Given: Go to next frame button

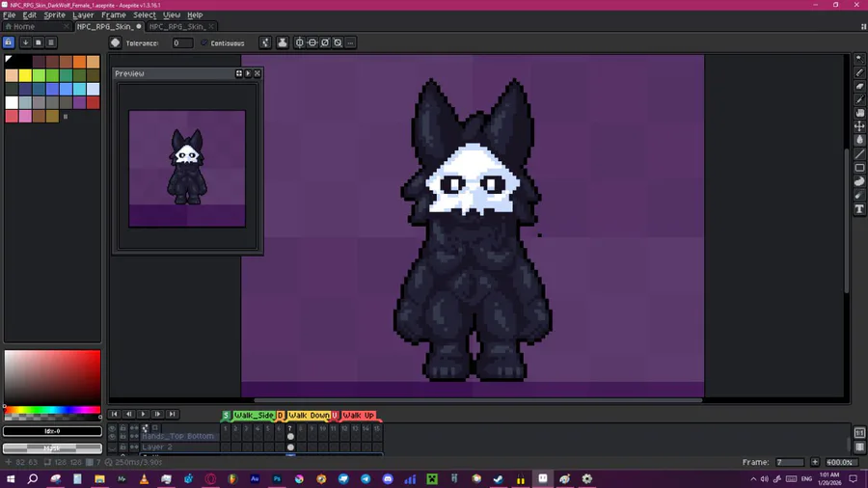Looking at the screenshot, I should 157,414.
